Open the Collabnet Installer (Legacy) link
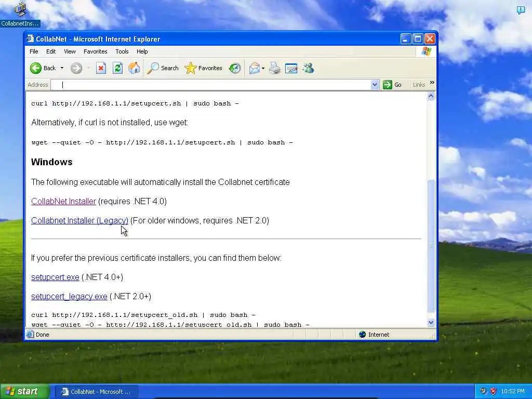Screen dimensions: 532x399 point(79,220)
